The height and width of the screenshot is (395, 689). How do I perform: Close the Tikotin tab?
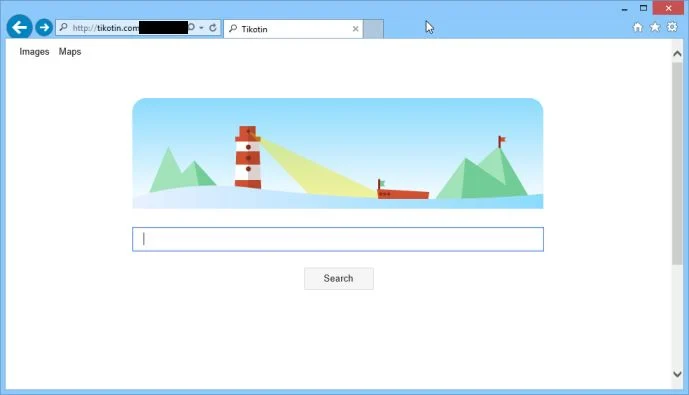click(x=355, y=29)
